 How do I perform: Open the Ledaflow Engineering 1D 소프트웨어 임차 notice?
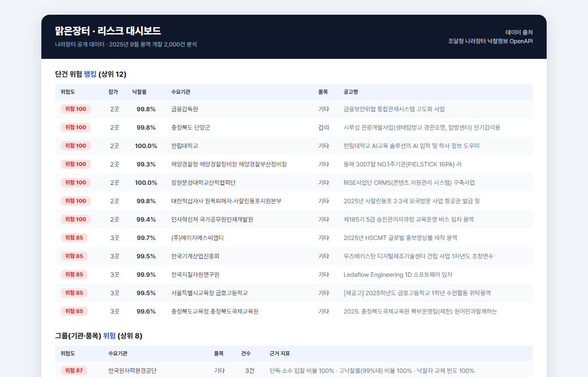(398, 274)
